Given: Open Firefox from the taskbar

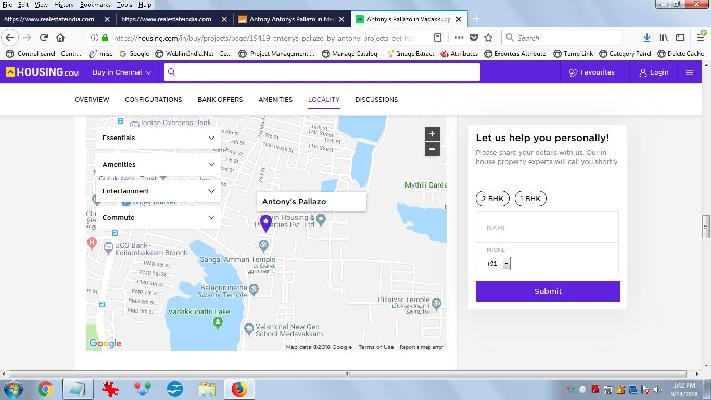Looking at the screenshot, I should tap(239, 389).
